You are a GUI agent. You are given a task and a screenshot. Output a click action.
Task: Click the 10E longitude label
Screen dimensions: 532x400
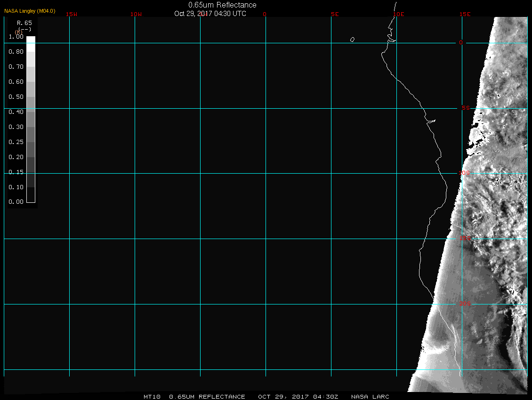(x=398, y=14)
